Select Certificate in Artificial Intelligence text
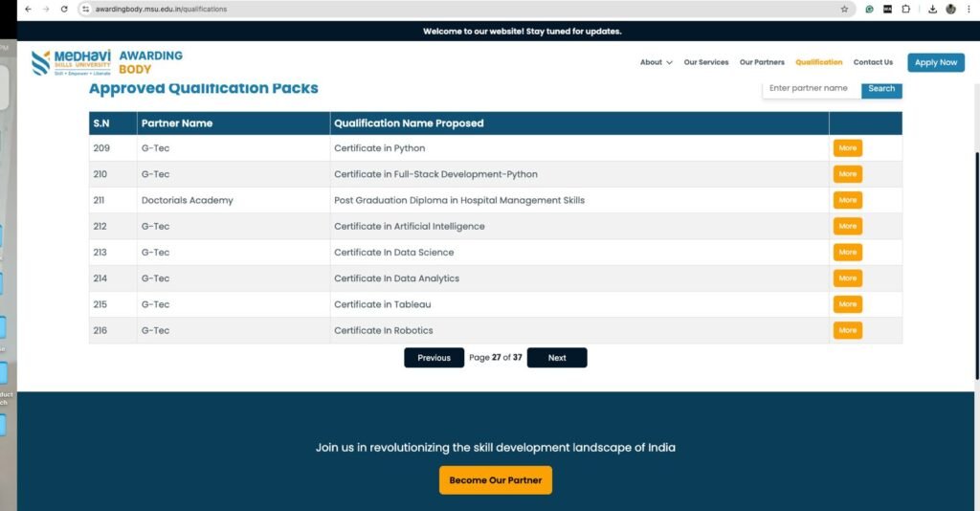The image size is (980, 511). tap(410, 226)
